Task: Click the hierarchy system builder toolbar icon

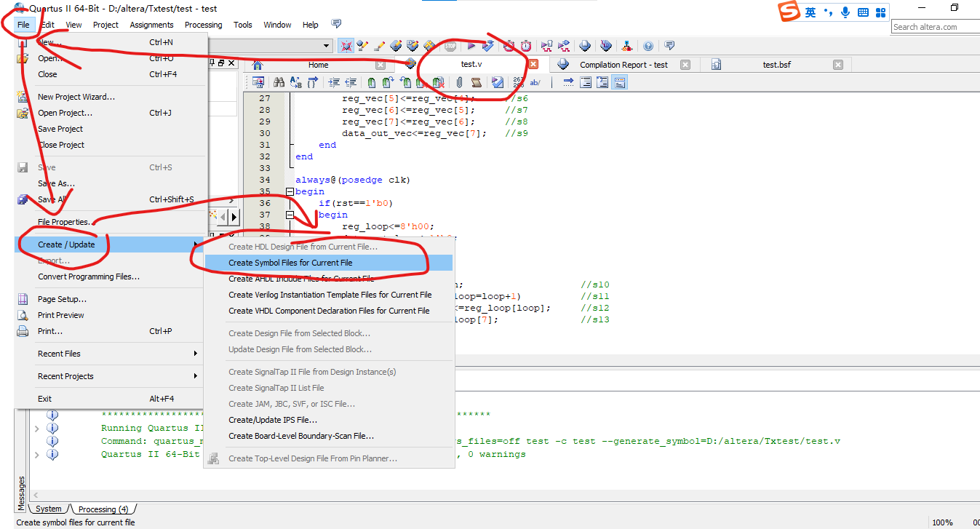Action: [627, 46]
